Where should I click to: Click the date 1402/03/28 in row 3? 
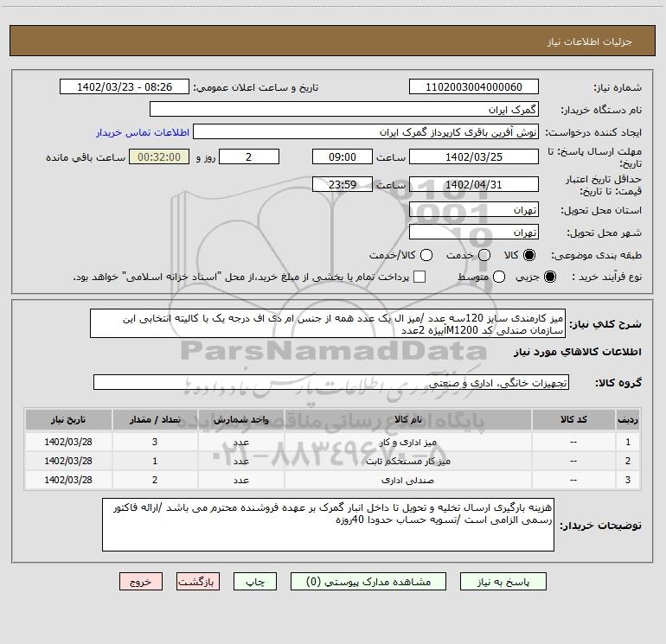click(x=68, y=480)
